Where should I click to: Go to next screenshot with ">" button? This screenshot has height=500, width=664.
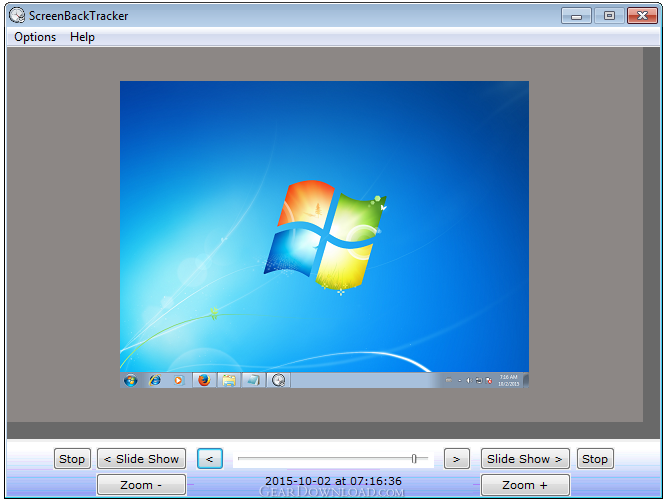456,459
